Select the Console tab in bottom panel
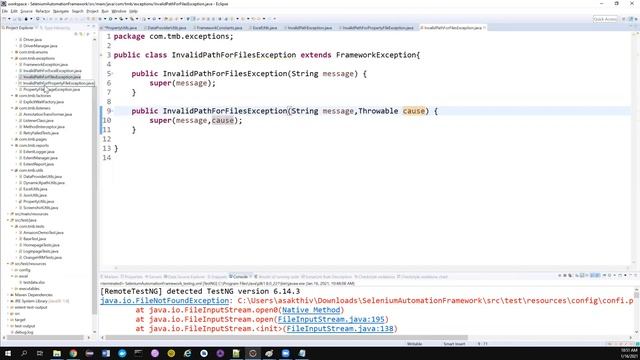The image size is (640, 360). [240, 277]
